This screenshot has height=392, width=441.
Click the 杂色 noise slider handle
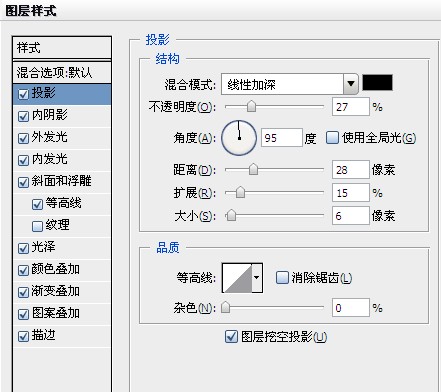[x=226, y=307]
